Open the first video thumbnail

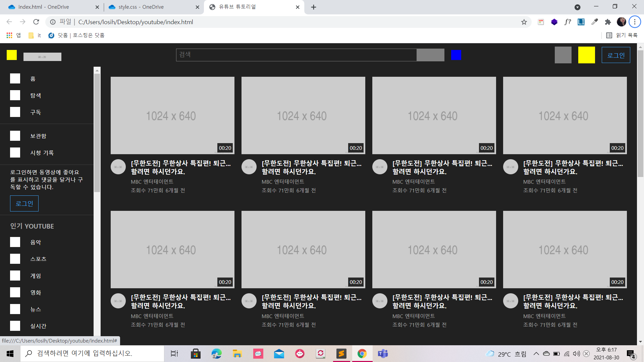point(172,116)
